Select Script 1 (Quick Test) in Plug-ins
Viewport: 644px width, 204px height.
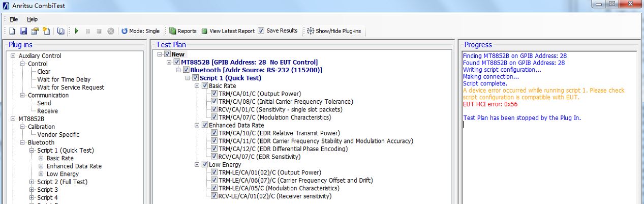66,151
